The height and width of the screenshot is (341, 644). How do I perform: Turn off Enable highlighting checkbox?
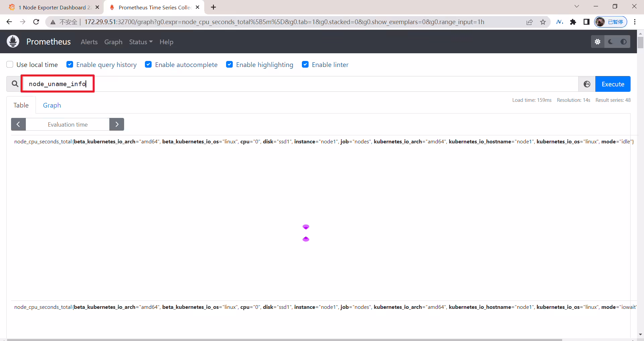point(229,65)
